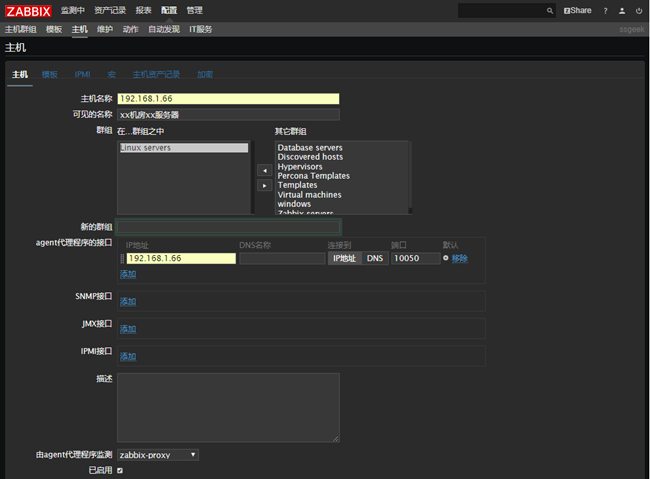The image size is (650, 479).
Task: Switch to the 宏 tab
Action: (112, 75)
